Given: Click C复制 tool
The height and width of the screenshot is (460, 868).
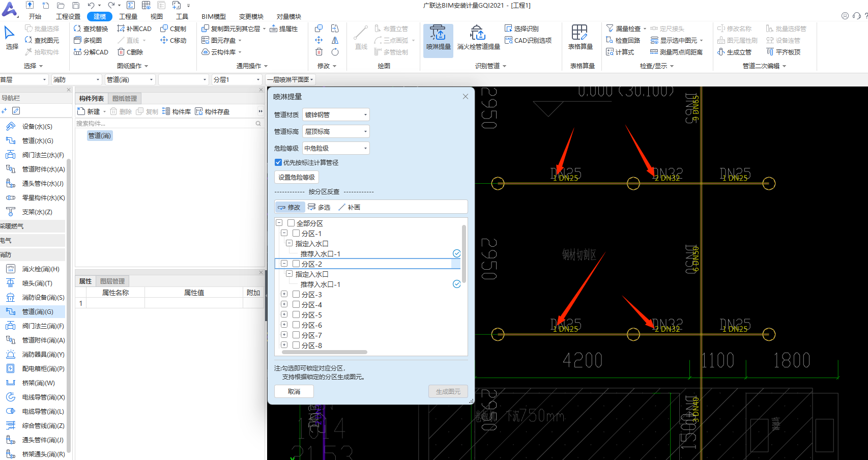Looking at the screenshot, I should (x=173, y=28).
